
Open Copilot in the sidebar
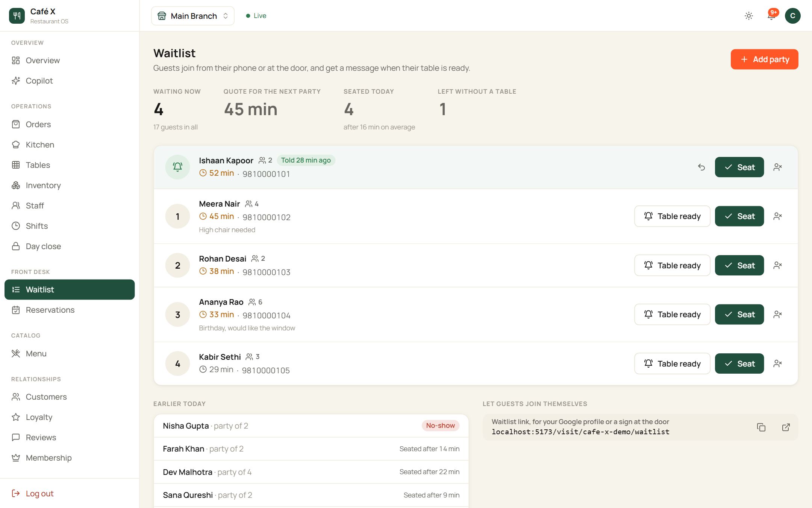(70, 81)
